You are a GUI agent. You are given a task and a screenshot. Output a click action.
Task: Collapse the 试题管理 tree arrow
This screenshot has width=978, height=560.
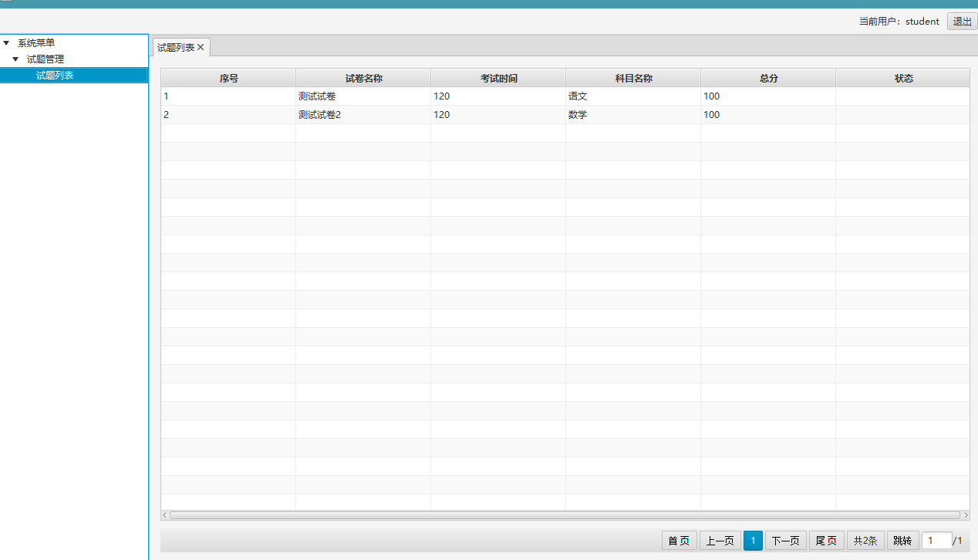click(15, 59)
